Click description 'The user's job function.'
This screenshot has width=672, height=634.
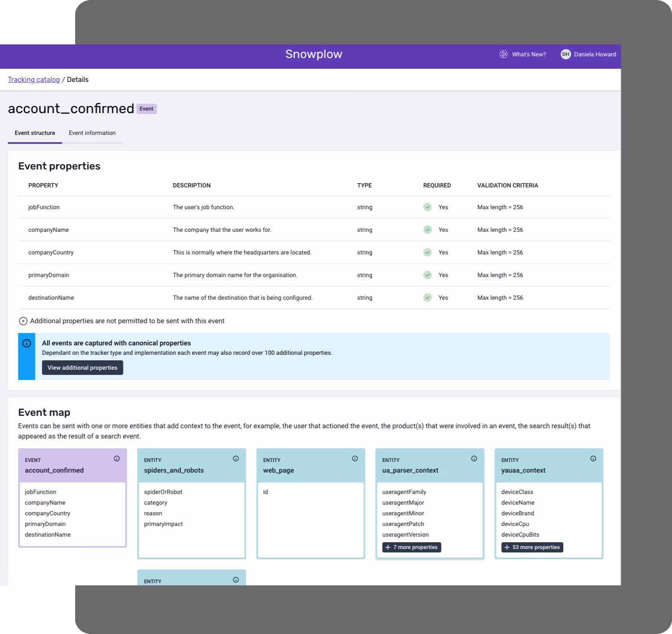click(x=204, y=207)
